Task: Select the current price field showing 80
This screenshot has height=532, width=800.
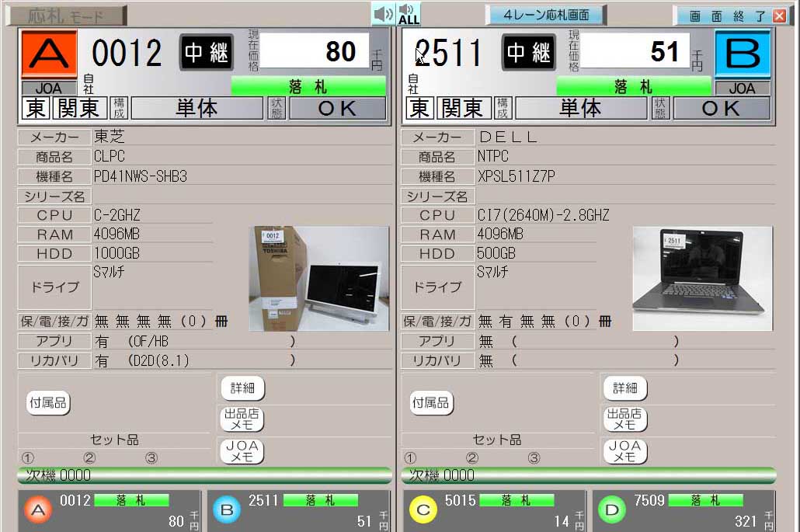Action: pyautogui.click(x=315, y=50)
